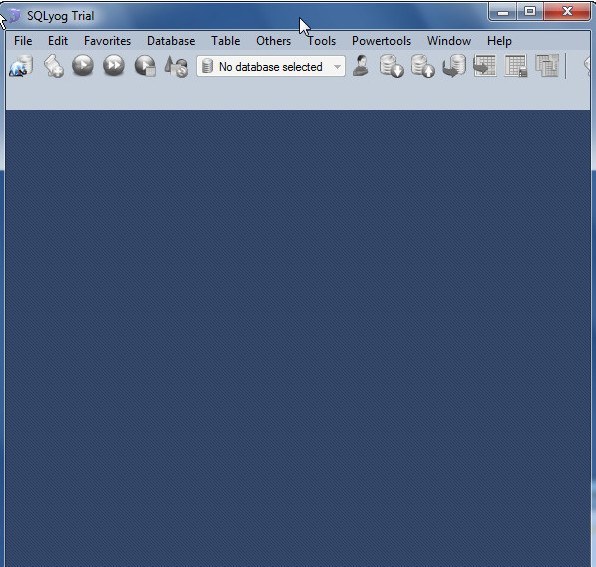
Task: Click the database up-arrow backup icon
Action: tap(423, 66)
